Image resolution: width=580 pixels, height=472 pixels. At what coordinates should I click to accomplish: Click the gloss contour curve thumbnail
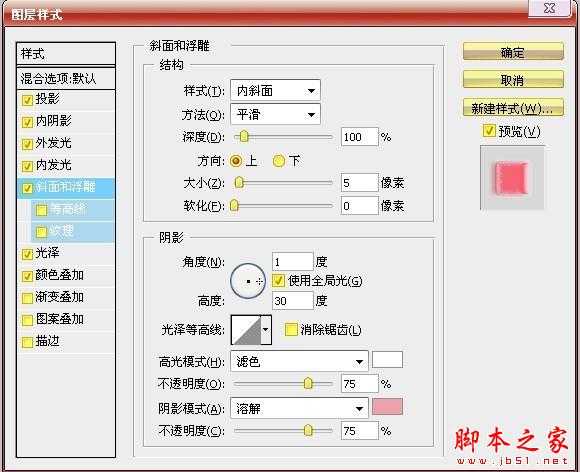(246, 330)
